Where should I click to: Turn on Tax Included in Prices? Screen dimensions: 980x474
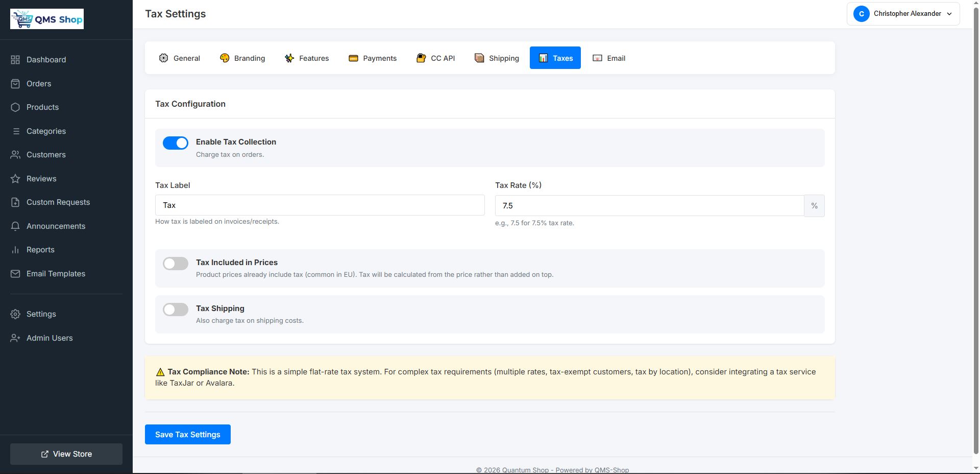click(175, 264)
